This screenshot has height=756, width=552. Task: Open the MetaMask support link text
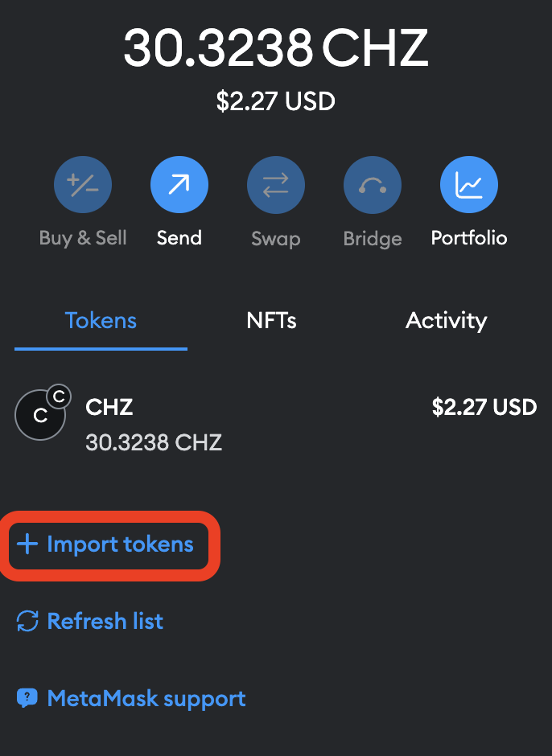click(146, 698)
